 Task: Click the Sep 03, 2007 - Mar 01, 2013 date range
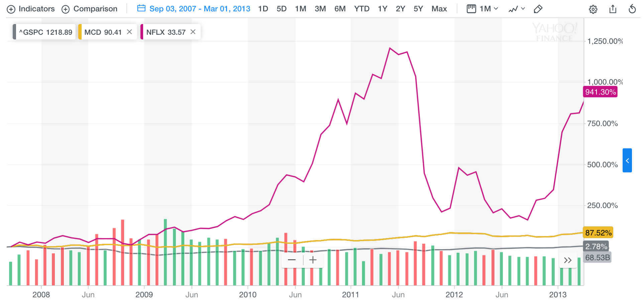[x=200, y=9]
